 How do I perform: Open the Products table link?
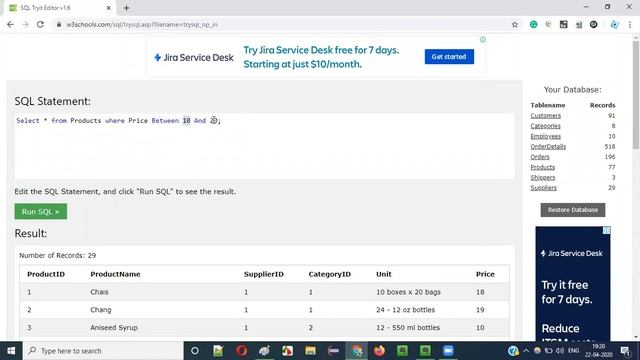point(542,167)
